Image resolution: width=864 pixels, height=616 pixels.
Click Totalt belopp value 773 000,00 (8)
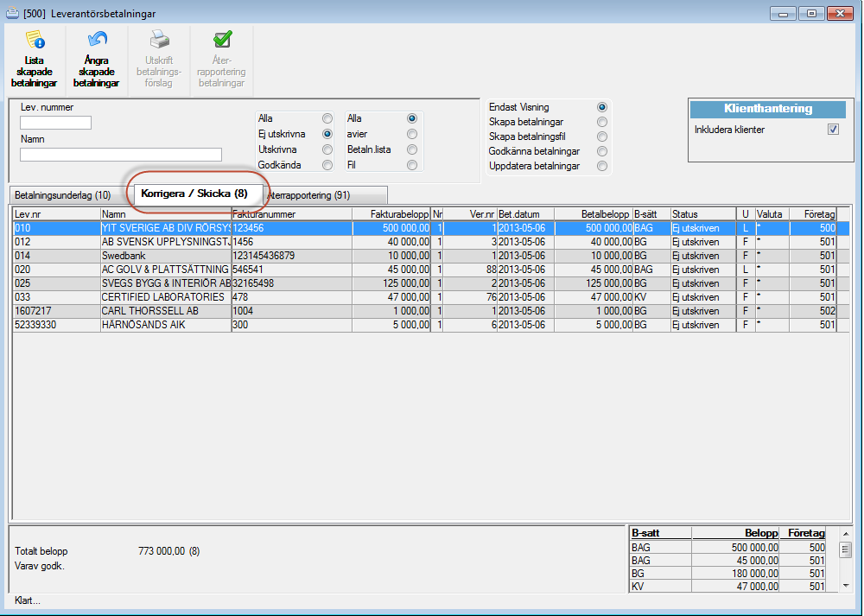coord(168,551)
